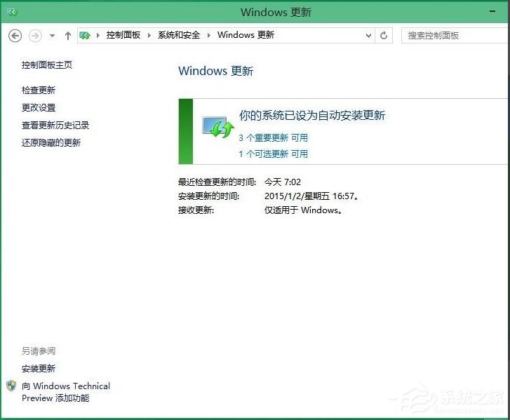The height and width of the screenshot is (420, 510).
Task: Click 检查更新 in the left pane
Action: [39, 90]
